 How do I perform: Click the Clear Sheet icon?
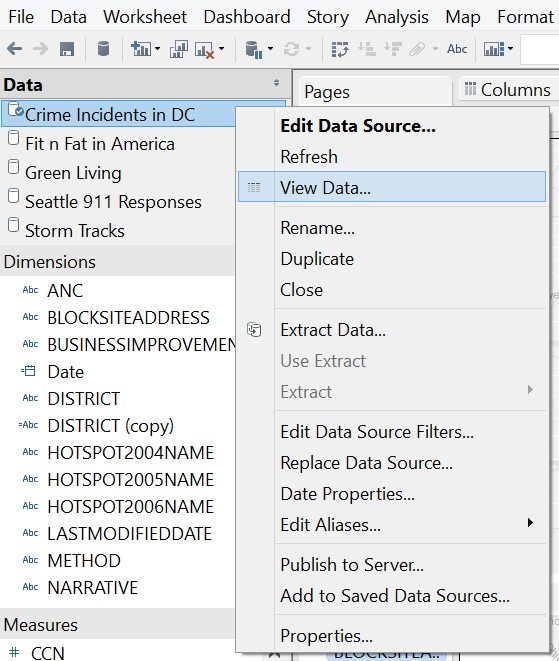(204, 50)
